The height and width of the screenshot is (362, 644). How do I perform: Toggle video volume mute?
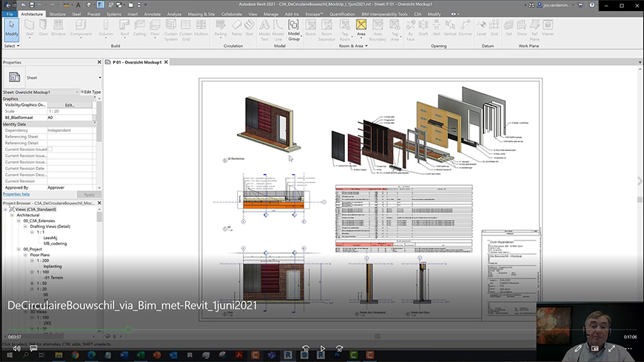pyautogui.click(x=17, y=348)
